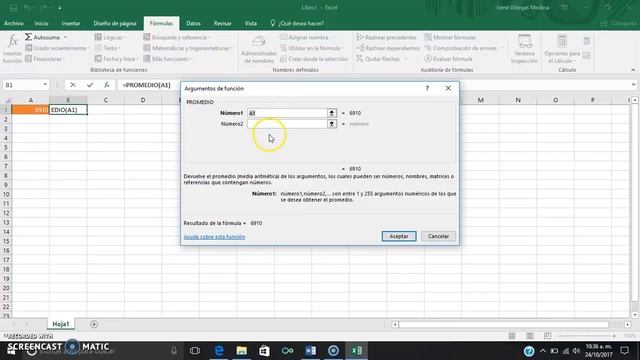The height and width of the screenshot is (360, 640).
Task: Open File Explorer in taskbar
Action: coord(242,351)
